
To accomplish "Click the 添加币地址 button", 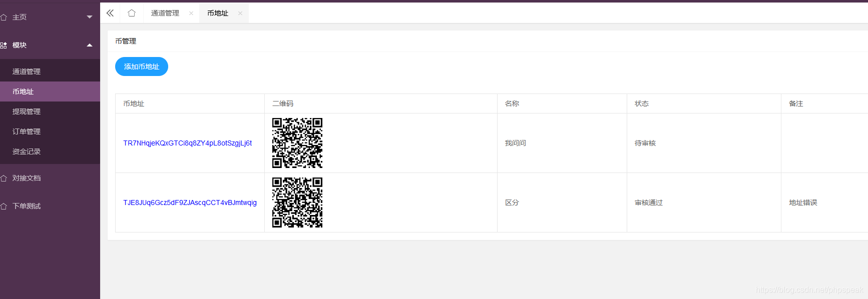I will (142, 66).
